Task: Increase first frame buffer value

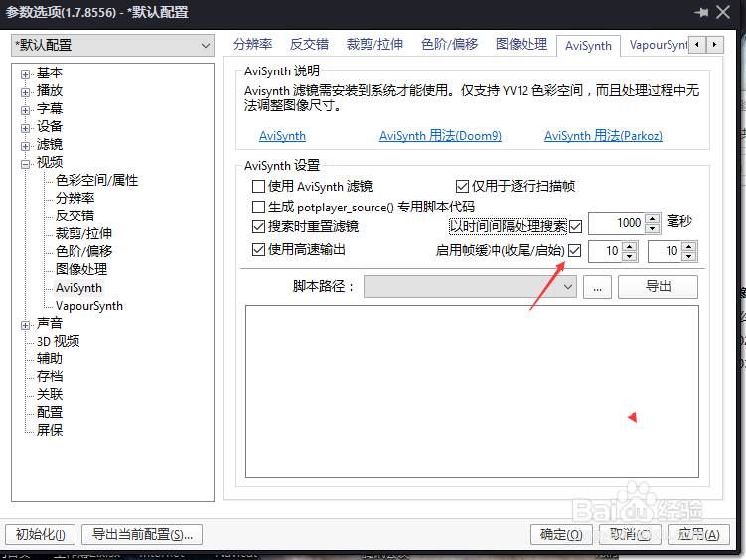Action: click(630, 246)
